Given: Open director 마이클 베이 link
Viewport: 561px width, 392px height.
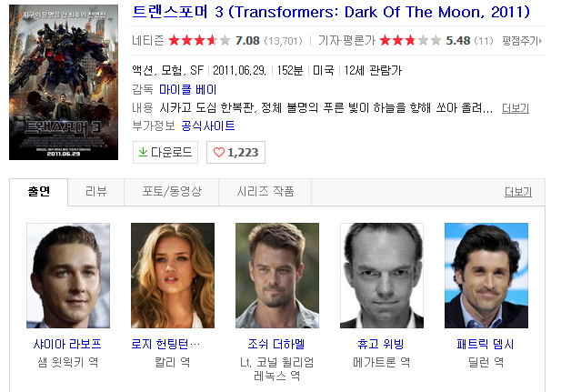Looking at the screenshot, I should [188, 89].
